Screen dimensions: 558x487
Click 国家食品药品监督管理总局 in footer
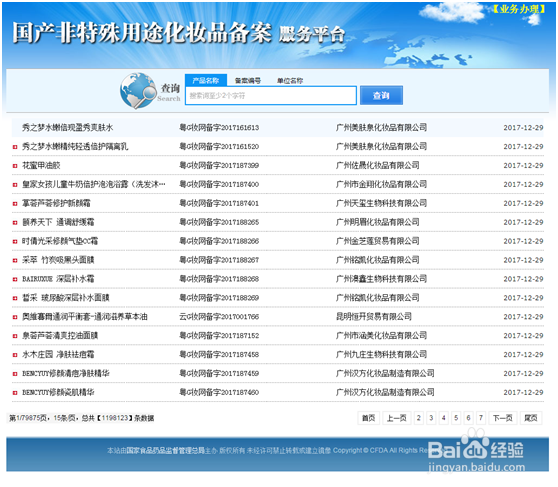coord(165,451)
